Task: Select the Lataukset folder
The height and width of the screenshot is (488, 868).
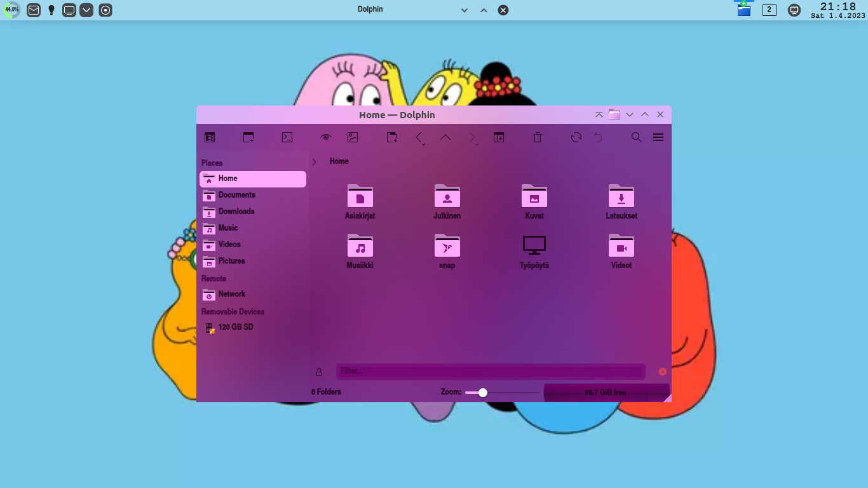Action: coord(621,202)
